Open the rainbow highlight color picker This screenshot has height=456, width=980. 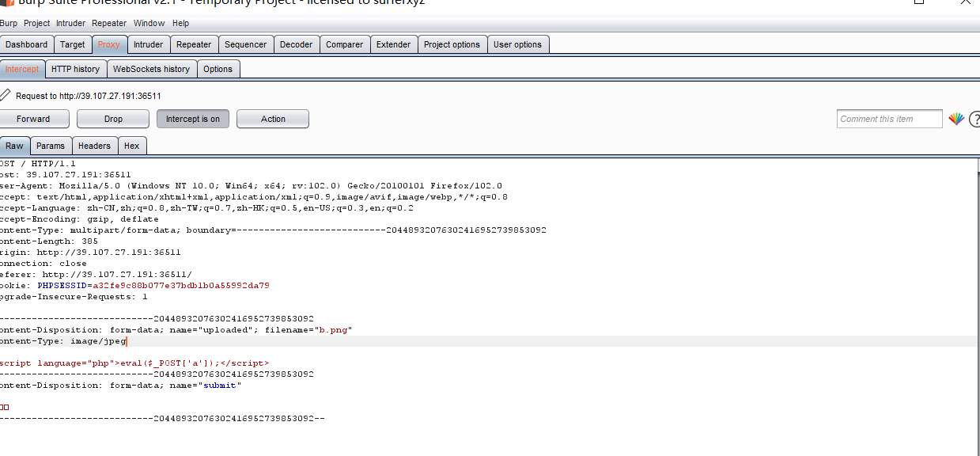coord(956,119)
